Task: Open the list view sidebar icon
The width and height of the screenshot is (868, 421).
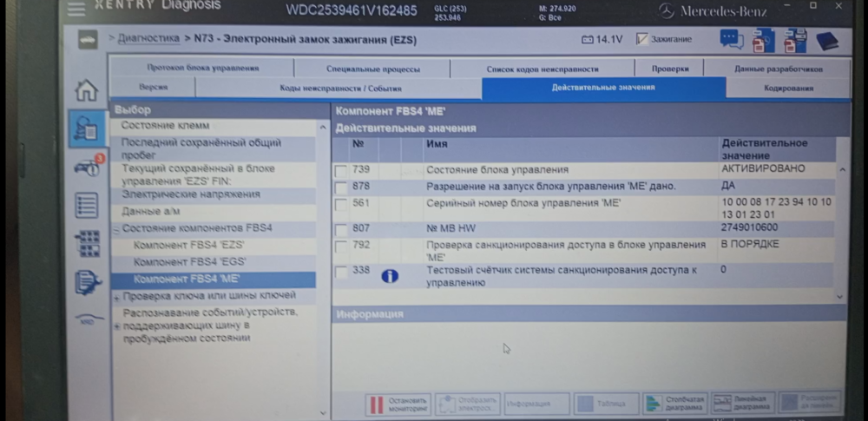Action: [x=87, y=205]
